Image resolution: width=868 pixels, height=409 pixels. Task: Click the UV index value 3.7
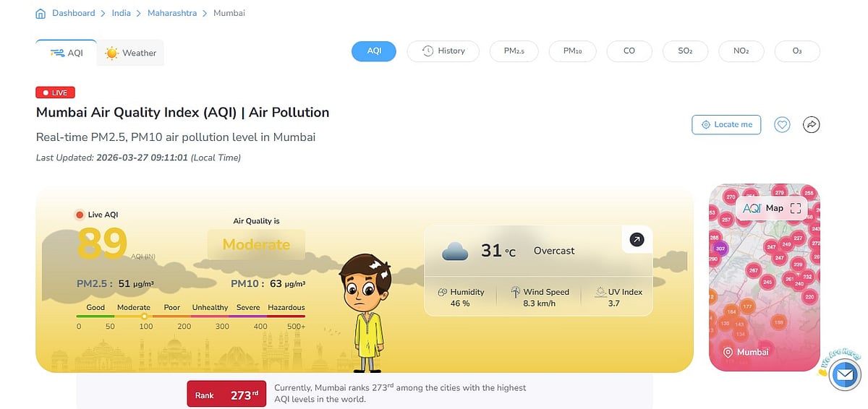coord(613,303)
